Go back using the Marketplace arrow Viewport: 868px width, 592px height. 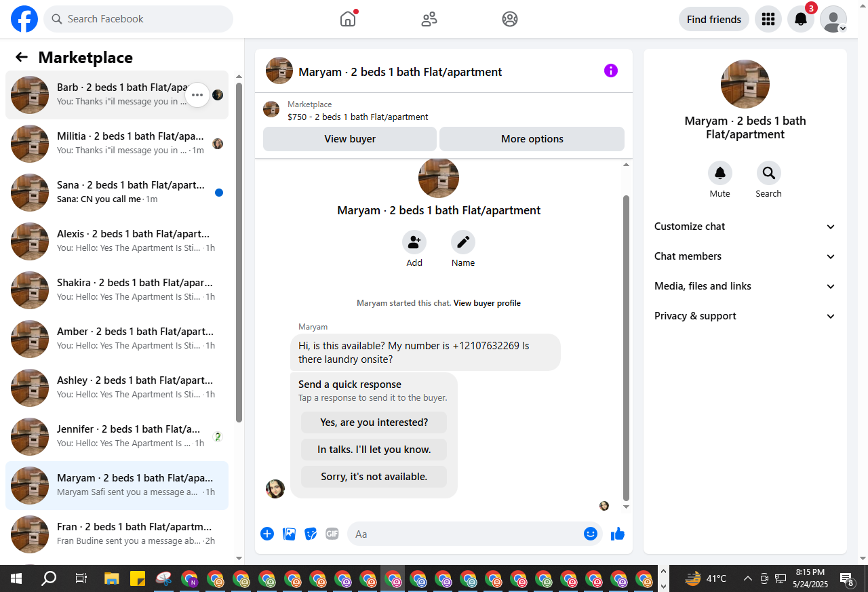(22, 58)
